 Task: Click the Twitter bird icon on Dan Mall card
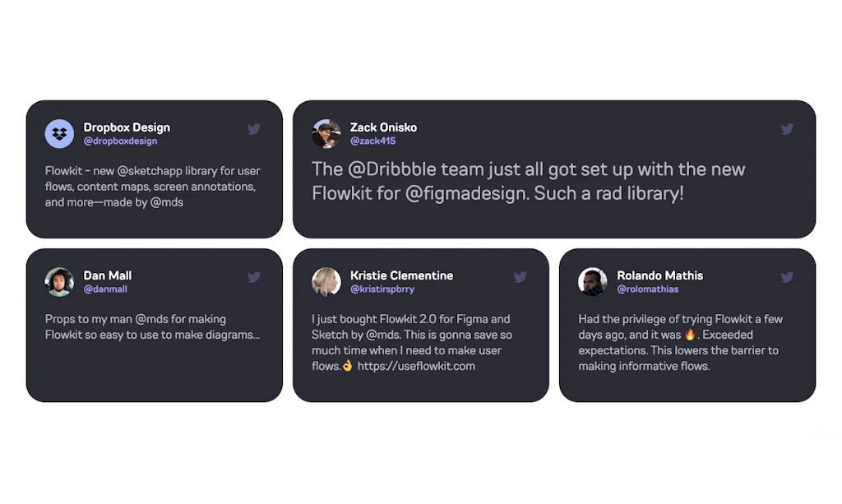pos(254,277)
